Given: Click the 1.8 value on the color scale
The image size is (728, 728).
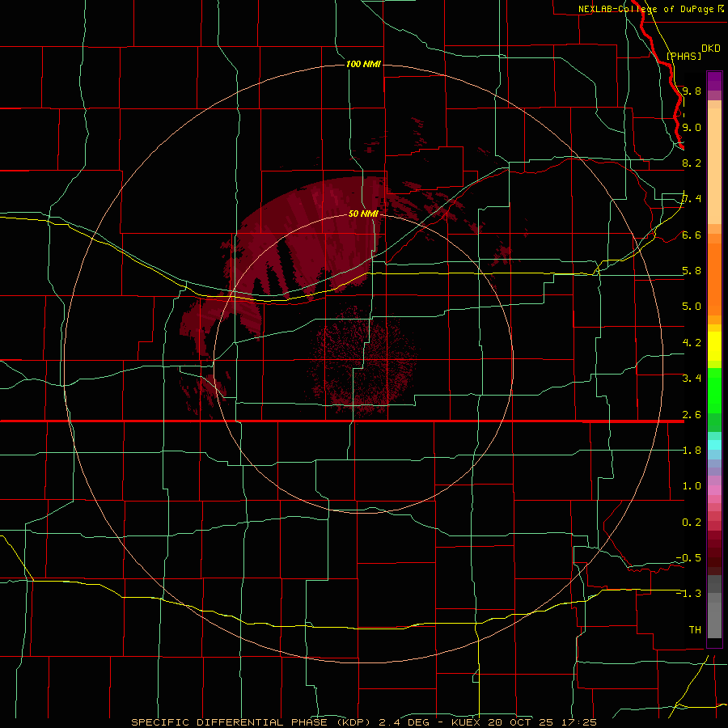Looking at the screenshot, I should pos(692,451).
